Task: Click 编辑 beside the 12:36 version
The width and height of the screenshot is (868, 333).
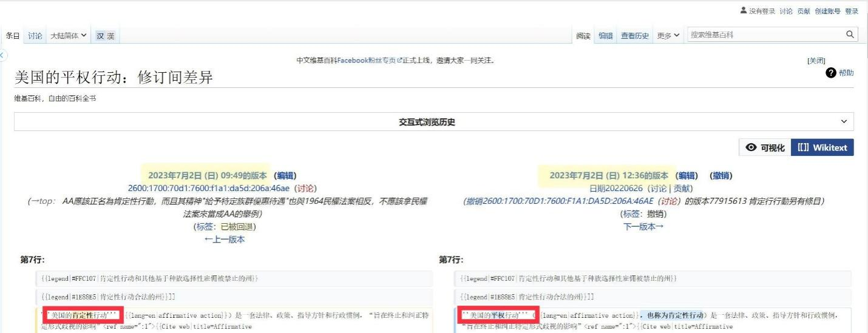Action: click(687, 176)
